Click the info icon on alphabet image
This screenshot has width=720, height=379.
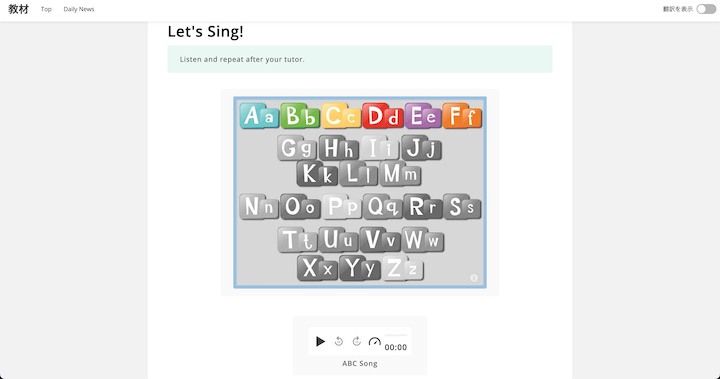(x=474, y=278)
